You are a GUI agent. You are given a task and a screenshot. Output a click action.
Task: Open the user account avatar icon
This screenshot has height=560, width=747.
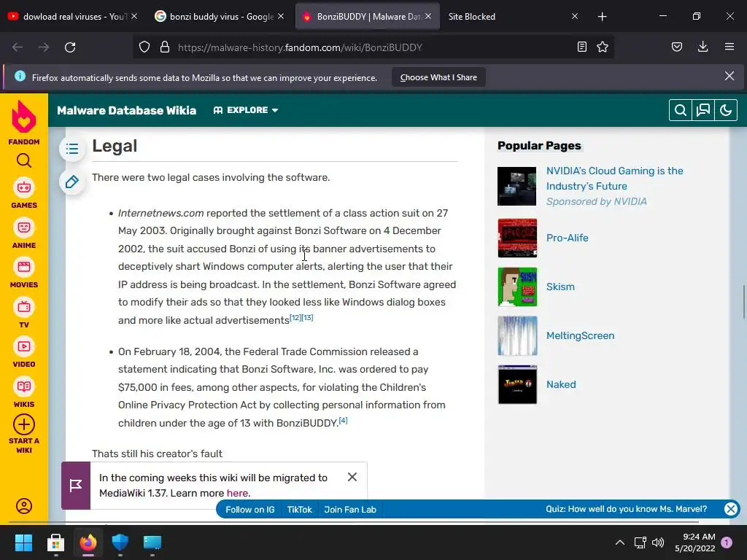click(x=24, y=506)
